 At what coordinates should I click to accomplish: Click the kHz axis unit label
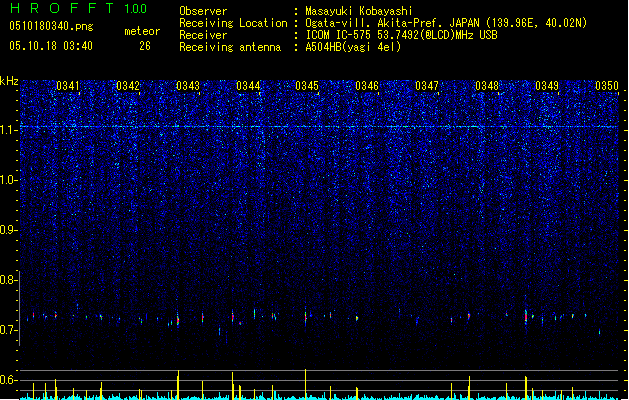coord(9,81)
